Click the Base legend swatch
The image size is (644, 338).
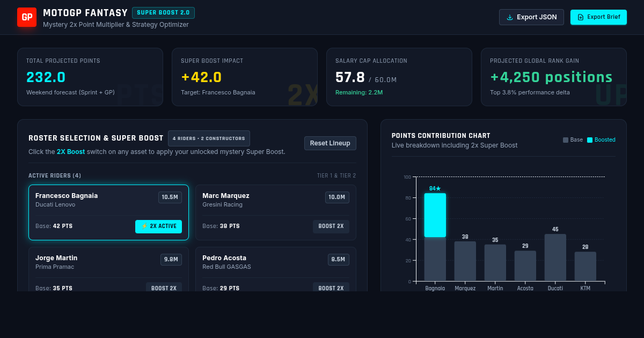pyautogui.click(x=566, y=140)
